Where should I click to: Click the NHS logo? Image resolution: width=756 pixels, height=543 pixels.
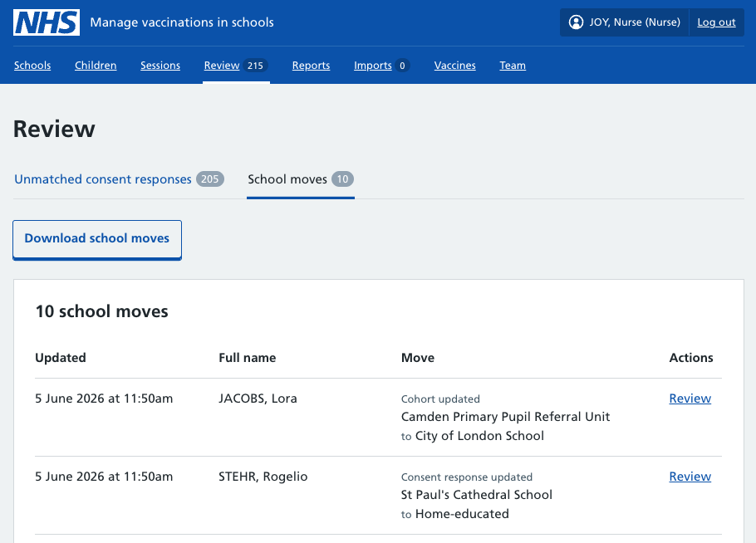(47, 22)
